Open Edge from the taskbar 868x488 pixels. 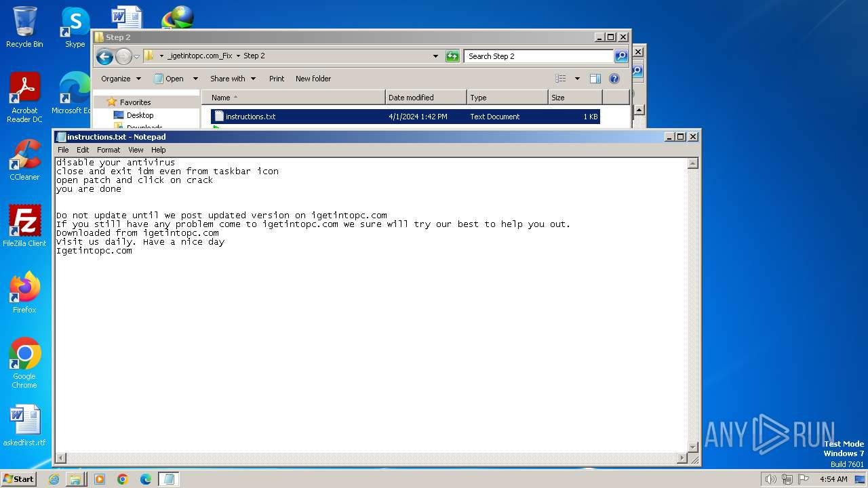point(145,479)
